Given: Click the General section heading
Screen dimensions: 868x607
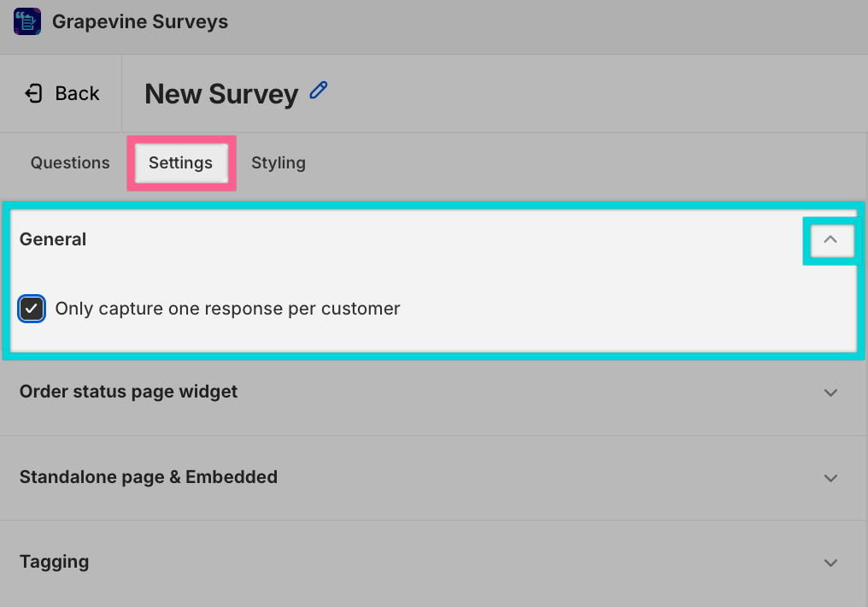Looking at the screenshot, I should [53, 239].
